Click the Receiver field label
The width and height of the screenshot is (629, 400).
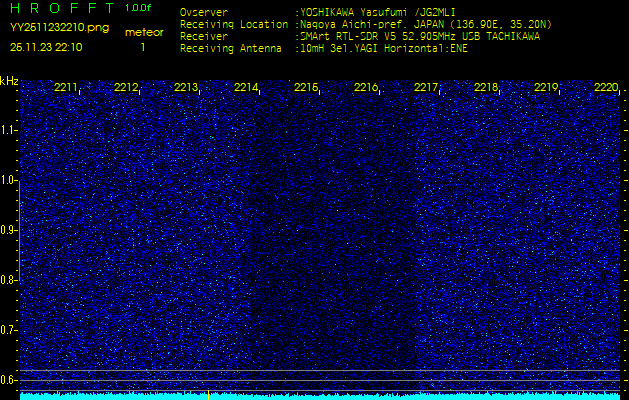click(x=204, y=37)
